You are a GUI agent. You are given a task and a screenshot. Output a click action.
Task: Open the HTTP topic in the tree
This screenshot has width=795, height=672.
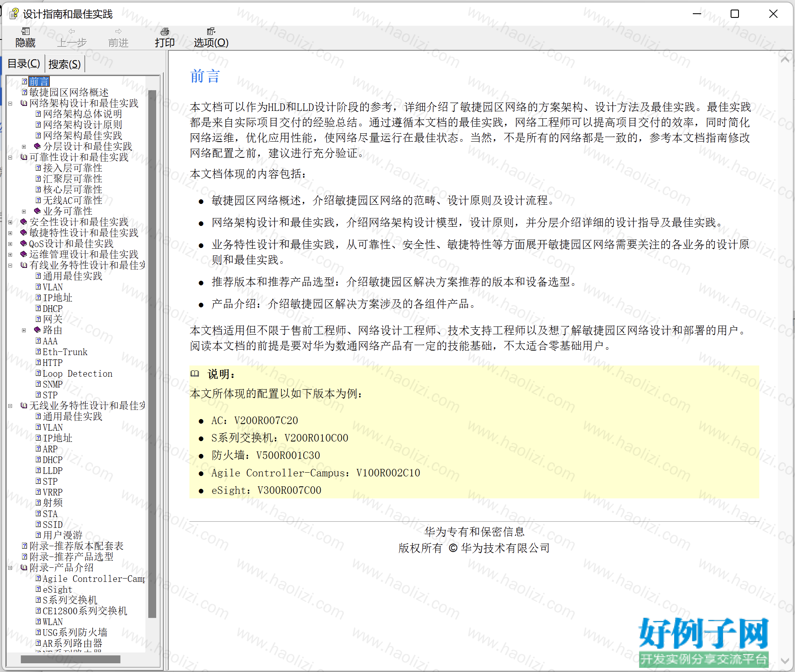(53, 363)
